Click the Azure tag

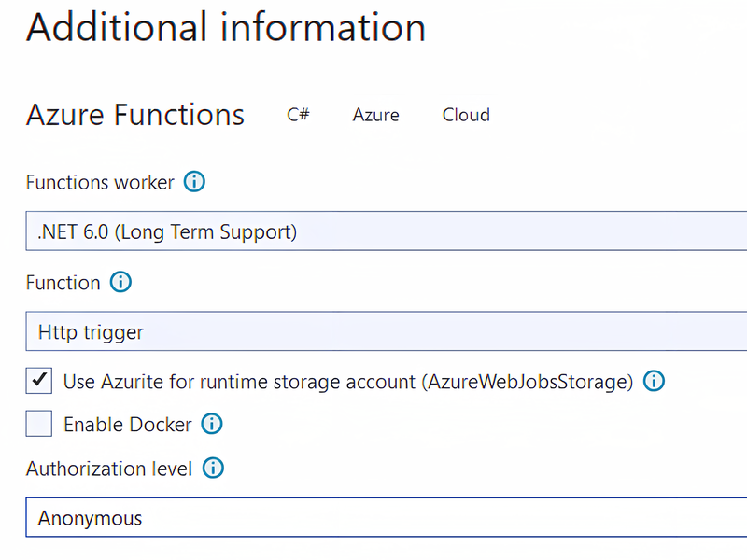(376, 115)
